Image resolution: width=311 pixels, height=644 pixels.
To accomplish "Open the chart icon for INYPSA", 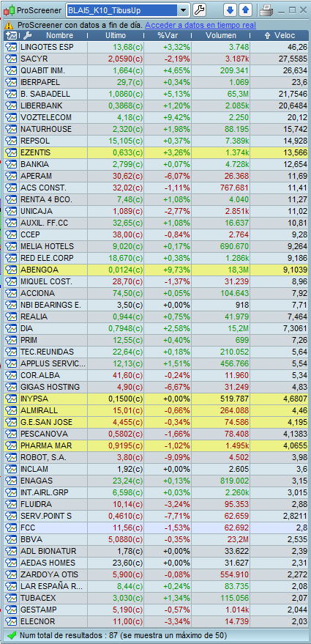I will (x=10, y=399).
